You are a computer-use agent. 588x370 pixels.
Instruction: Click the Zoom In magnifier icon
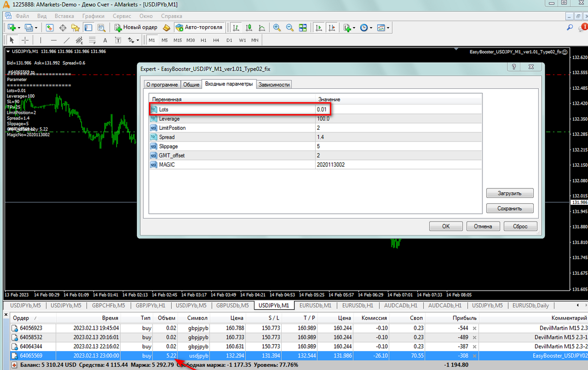[x=277, y=27]
